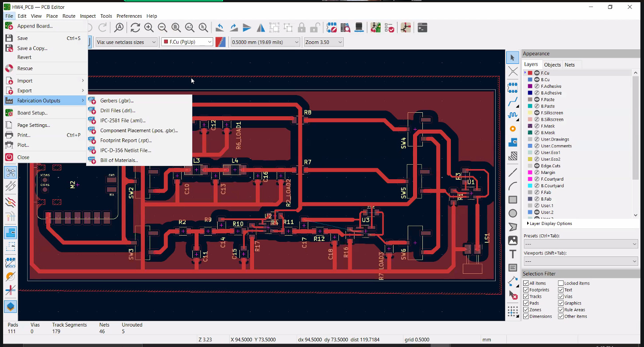Image resolution: width=644 pixels, height=347 pixels.
Task: Select the Add Vias tool
Action: pos(513,129)
